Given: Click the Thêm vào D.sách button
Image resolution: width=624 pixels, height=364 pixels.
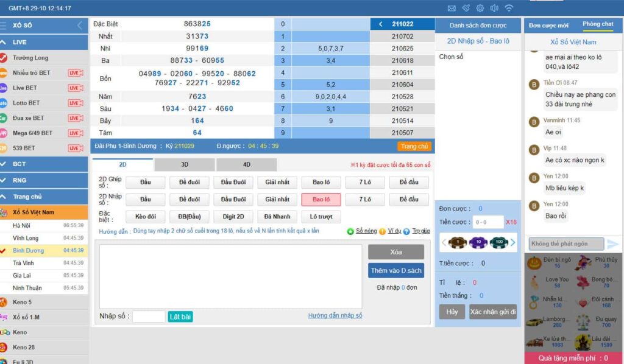Looking at the screenshot, I should click(x=395, y=270).
